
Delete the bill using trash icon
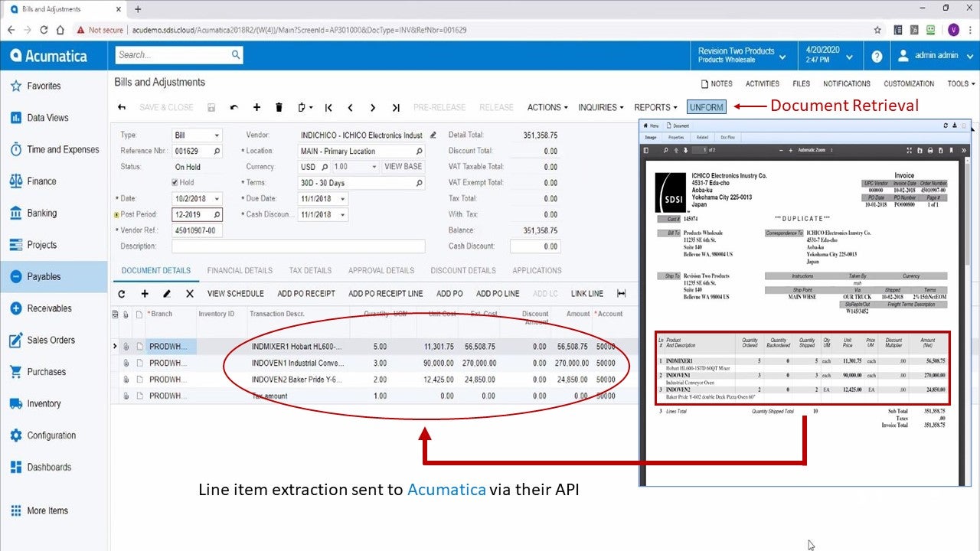[279, 108]
